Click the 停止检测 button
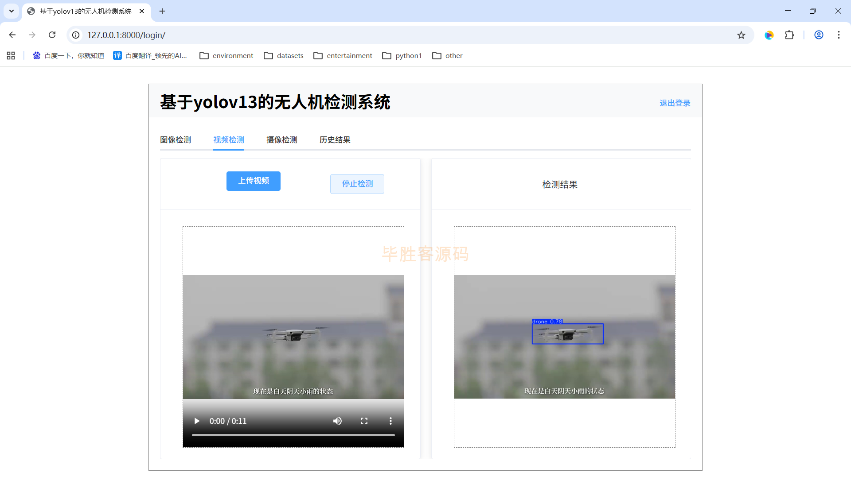 (357, 183)
